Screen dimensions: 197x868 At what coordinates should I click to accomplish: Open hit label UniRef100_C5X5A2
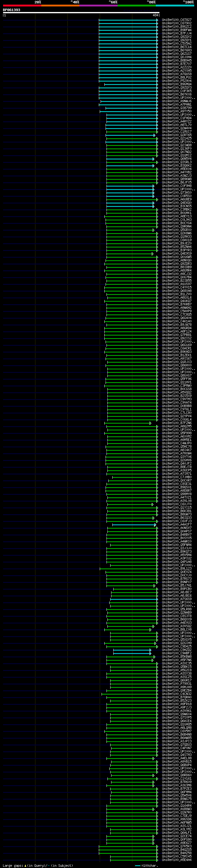pyautogui.click(x=177, y=43)
